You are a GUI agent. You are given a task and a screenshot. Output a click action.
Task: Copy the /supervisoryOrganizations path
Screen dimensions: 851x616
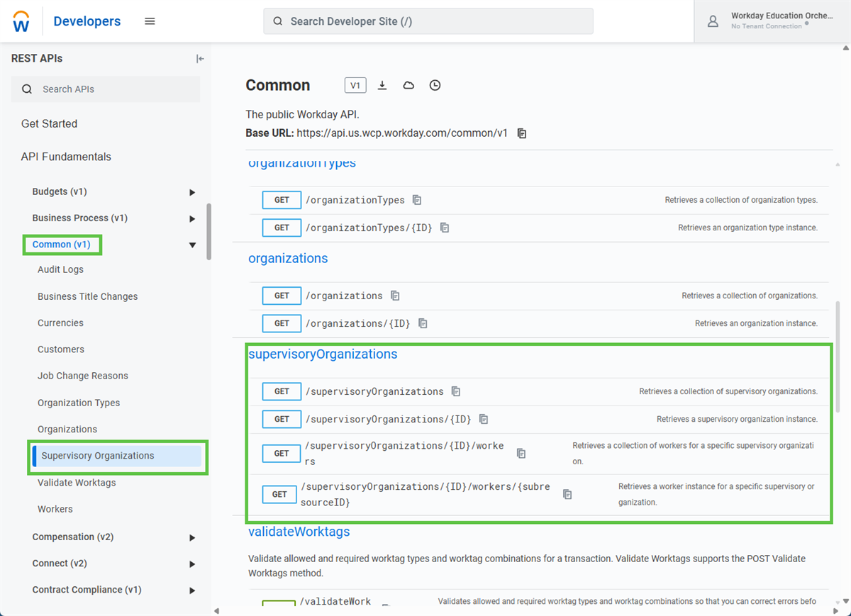click(x=456, y=391)
